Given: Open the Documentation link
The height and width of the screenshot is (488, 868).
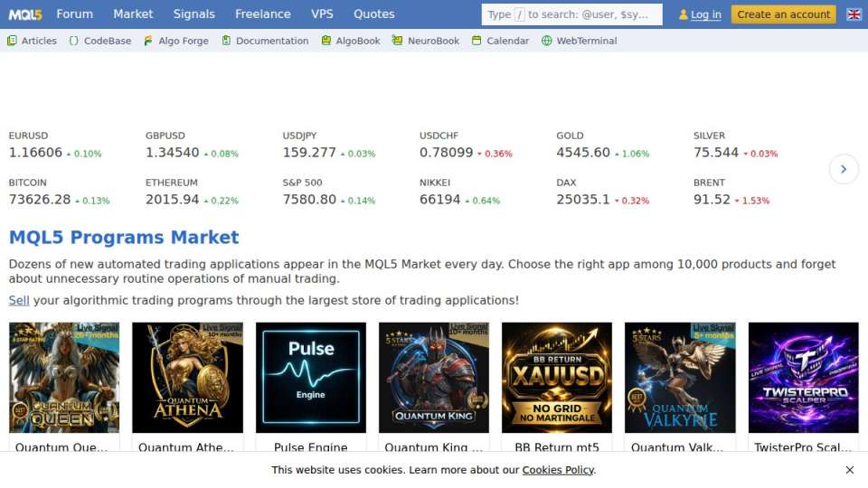Looking at the screenshot, I should 272,41.
